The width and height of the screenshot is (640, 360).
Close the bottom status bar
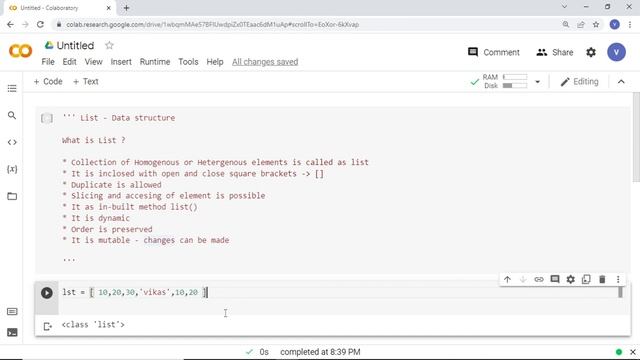coord(633,352)
